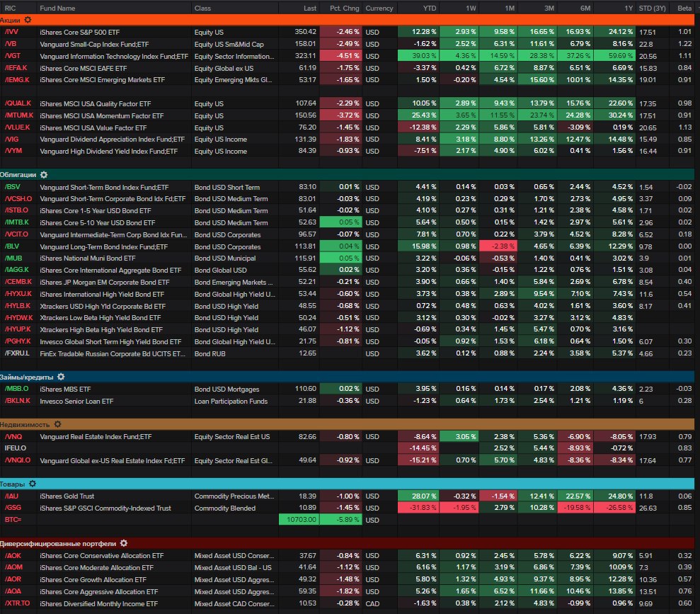The height and width of the screenshot is (614, 700).
Task: Sort by RIC column header
Action: pos(11,8)
